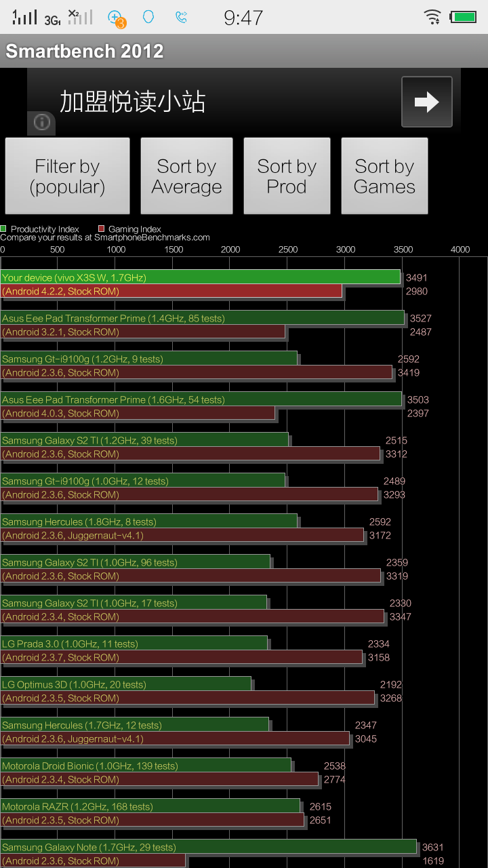Tap the Android 3.2.1, Stock ROM bar

143,332
